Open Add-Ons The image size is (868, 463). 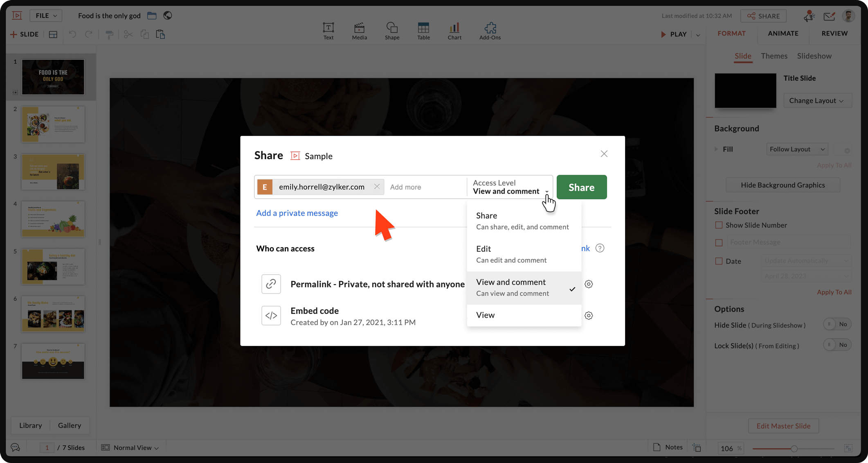[490, 31]
